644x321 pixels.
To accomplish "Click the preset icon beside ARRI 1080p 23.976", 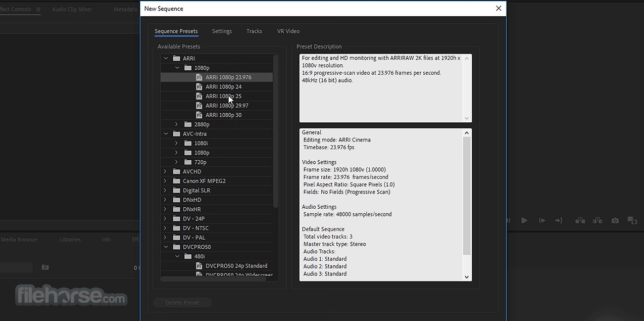I will coord(199,77).
